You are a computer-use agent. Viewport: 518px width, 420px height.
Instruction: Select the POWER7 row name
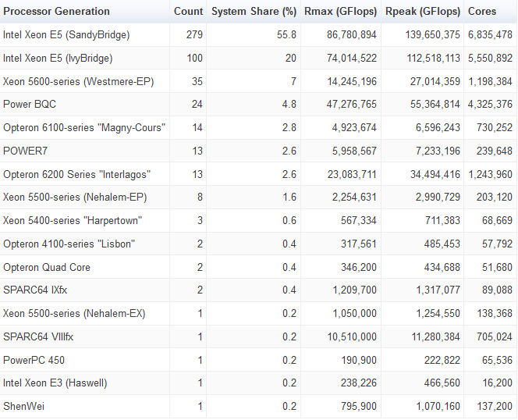tap(25, 151)
